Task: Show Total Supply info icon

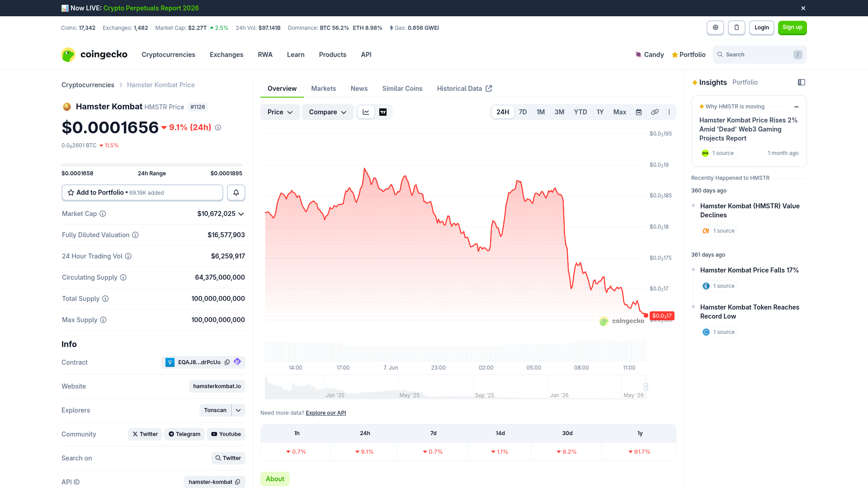Action: 105,299
